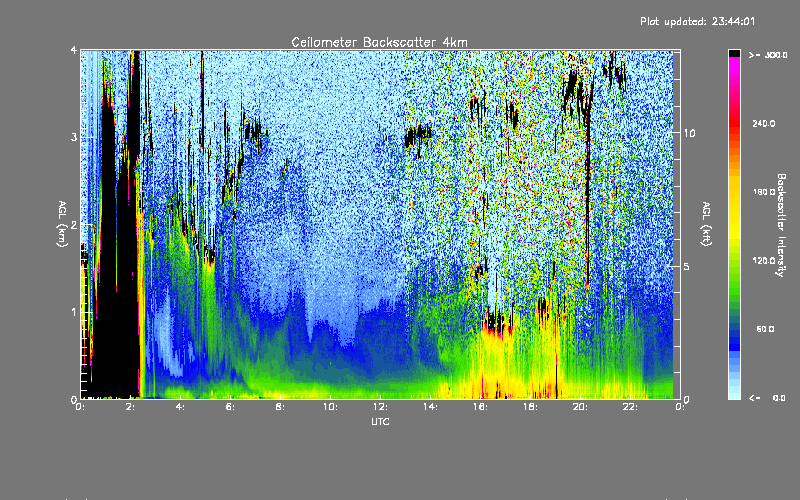
Task: Click the '22:' UTC hour tick
Action: 630,407
